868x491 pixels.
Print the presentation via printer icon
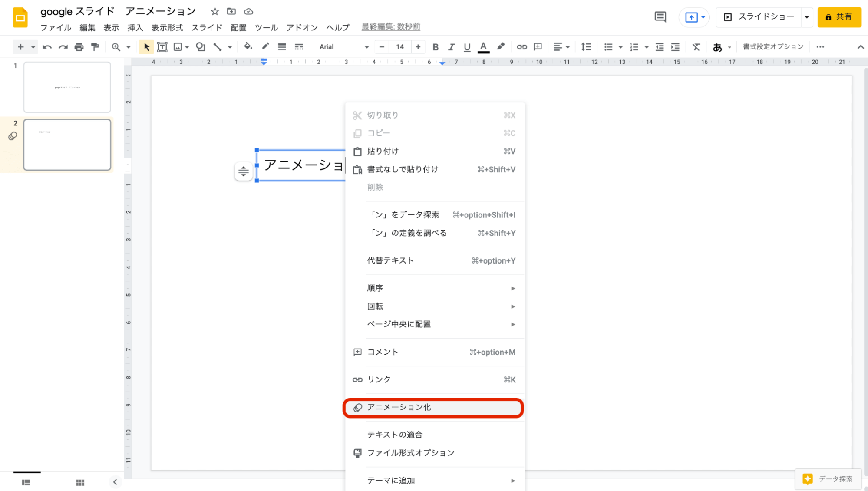(x=79, y=47)
